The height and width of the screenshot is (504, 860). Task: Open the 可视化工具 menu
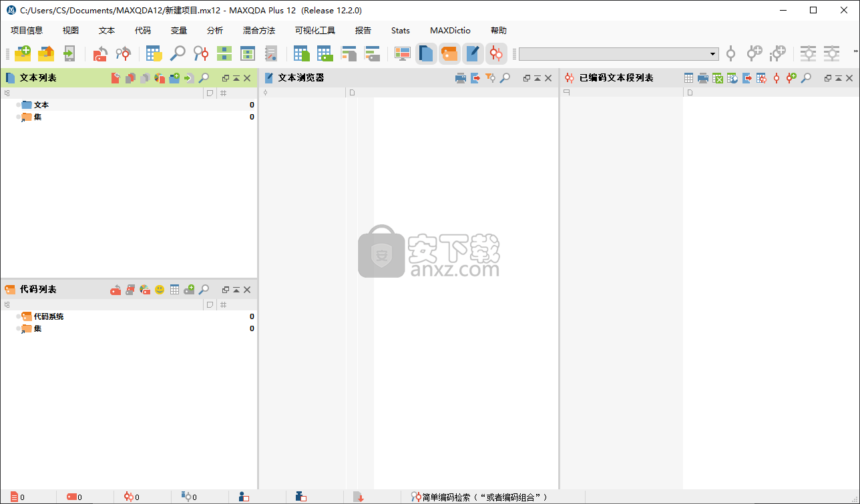tap(315, 31)
